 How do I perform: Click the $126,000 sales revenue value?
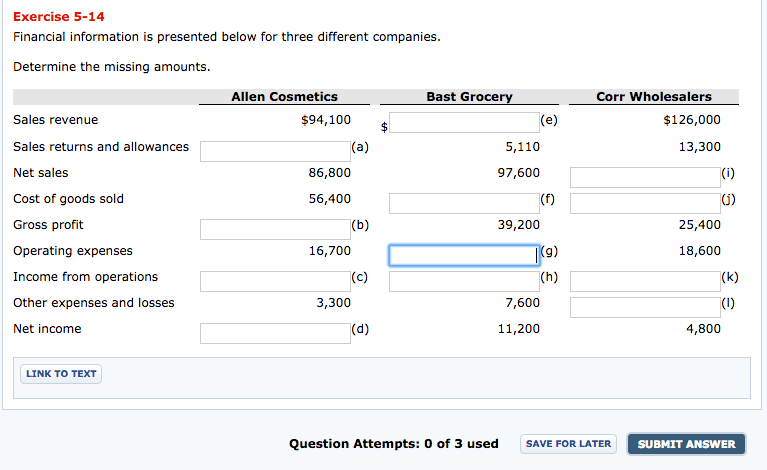(x=692, y=120)
